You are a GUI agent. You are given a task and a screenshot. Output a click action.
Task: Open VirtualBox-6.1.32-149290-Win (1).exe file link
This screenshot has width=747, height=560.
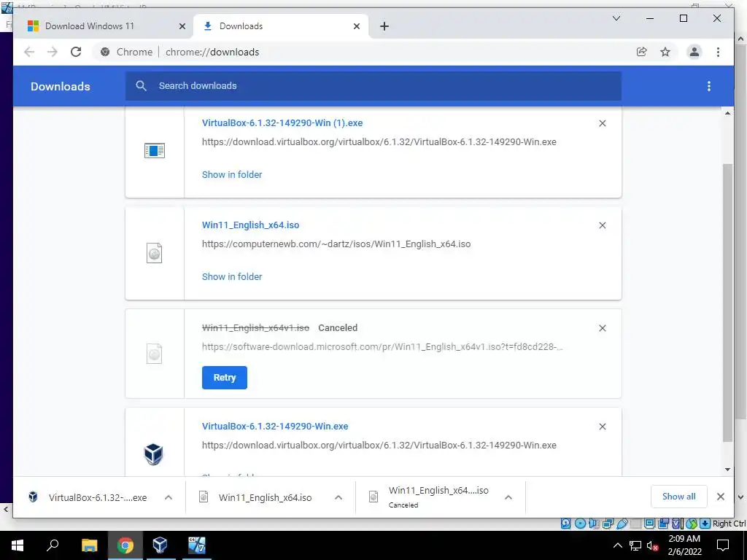click(282, 122)
